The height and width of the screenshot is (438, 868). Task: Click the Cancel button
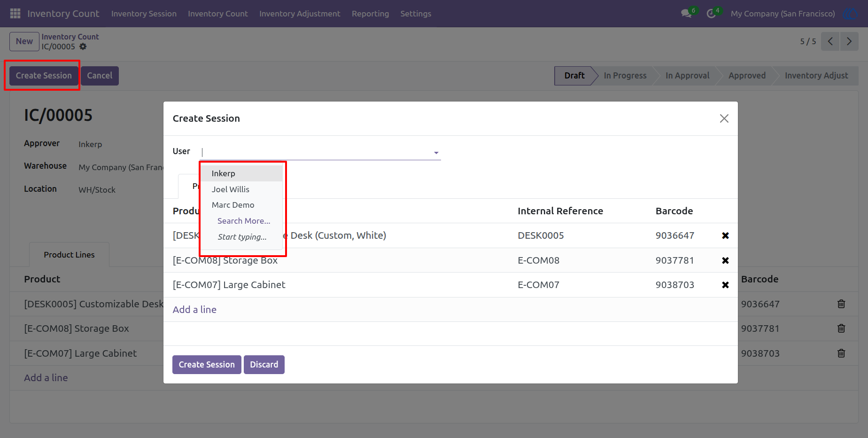(x=100, y=76)
